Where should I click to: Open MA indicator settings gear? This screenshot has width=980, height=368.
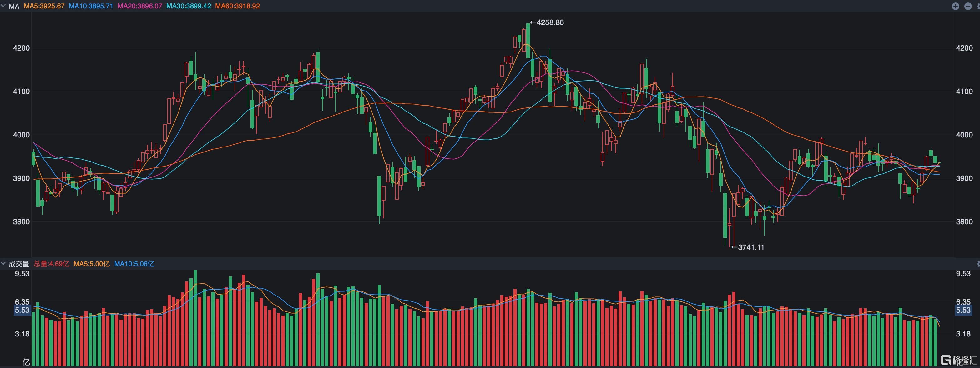click(978, 7)
